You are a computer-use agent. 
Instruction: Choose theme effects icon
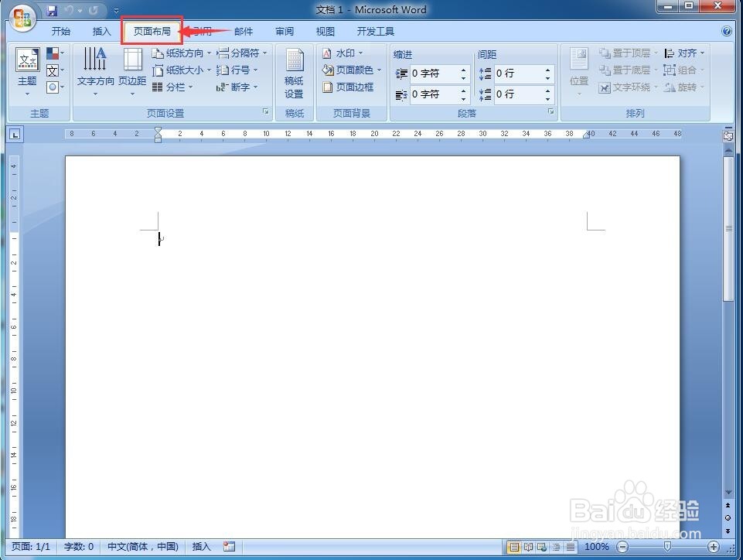(55, 87)
